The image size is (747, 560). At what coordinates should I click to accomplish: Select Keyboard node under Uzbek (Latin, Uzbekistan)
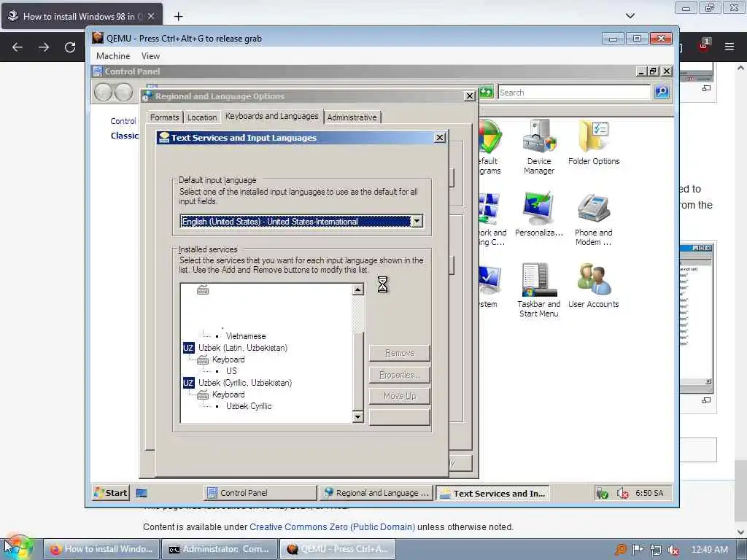228,359
